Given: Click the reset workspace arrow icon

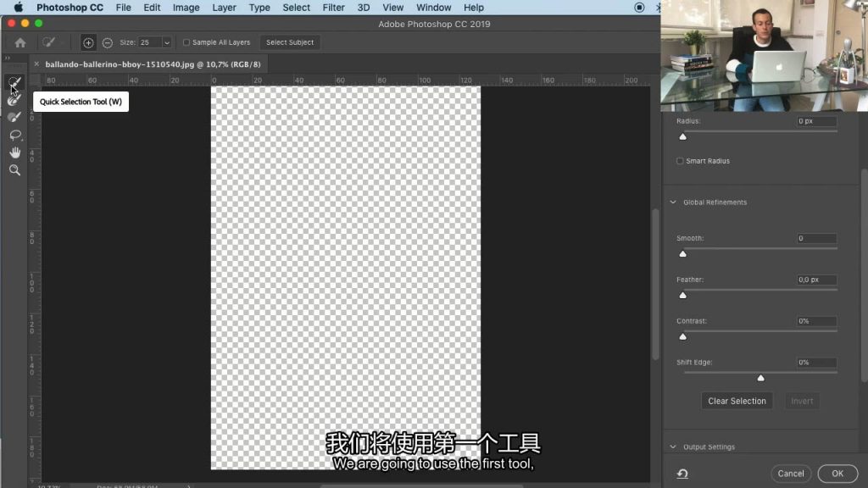Looking at the screenshot, I should [x=682, y=474].
